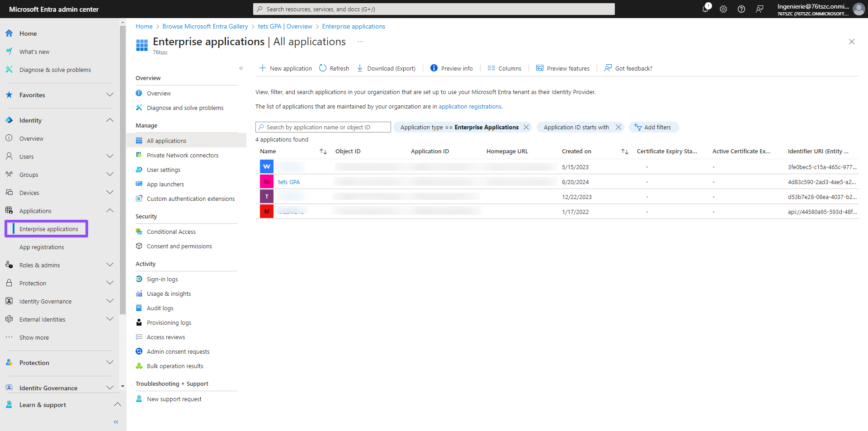This screenshot has height=431, width=868.
Task: Expand the External Identities chevron
Action: (x=110, y=319)
